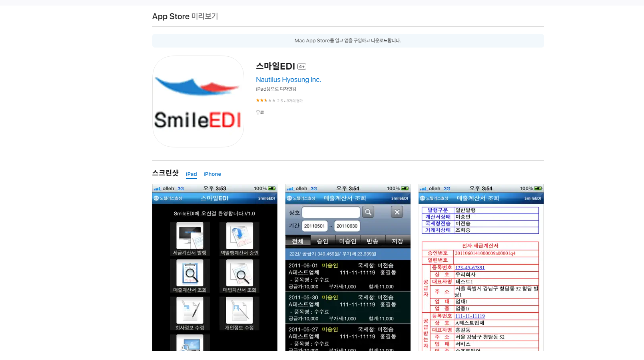Viewport: 644px width, 360px height.
Task: Click the partially visible bottom icon in first screenshot
Action: [x=190, y=343]
